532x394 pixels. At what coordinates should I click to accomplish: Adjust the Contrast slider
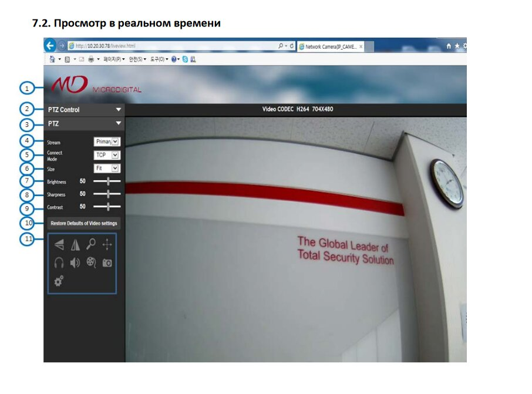click(x=107, y=206)
